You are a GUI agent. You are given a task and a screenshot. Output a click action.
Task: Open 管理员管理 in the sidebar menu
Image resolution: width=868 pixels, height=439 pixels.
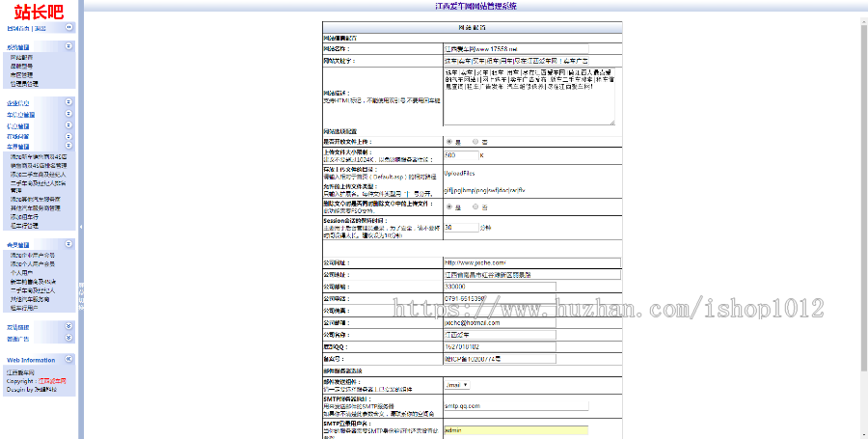tap(24, 83)
